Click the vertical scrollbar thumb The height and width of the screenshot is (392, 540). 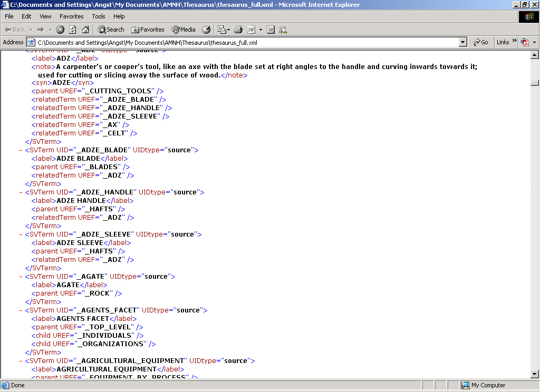point(535,83)
